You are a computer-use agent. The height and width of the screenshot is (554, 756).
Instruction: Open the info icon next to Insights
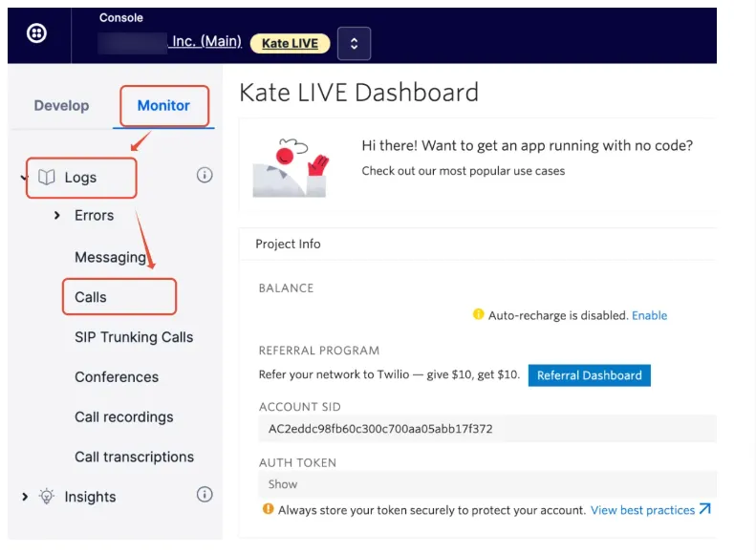(205, 494)
